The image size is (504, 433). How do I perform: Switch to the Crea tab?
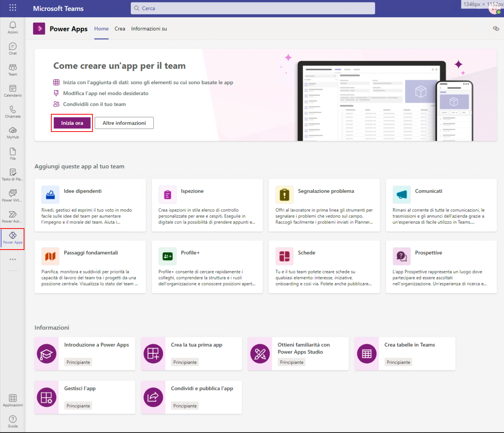tap(120, 29)
